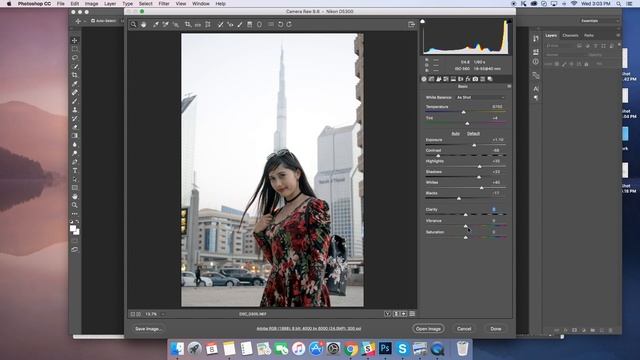The height and width of the screenshot is (360, 640).
Task: Select Photoshop Move tool in left toolbar
Action: pyautogui.click(x=75, y=40)
